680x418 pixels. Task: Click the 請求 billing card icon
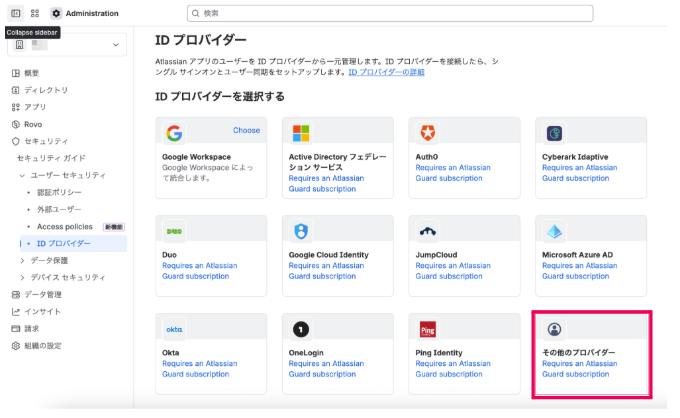pyautogui.click(x=16, y=329)
